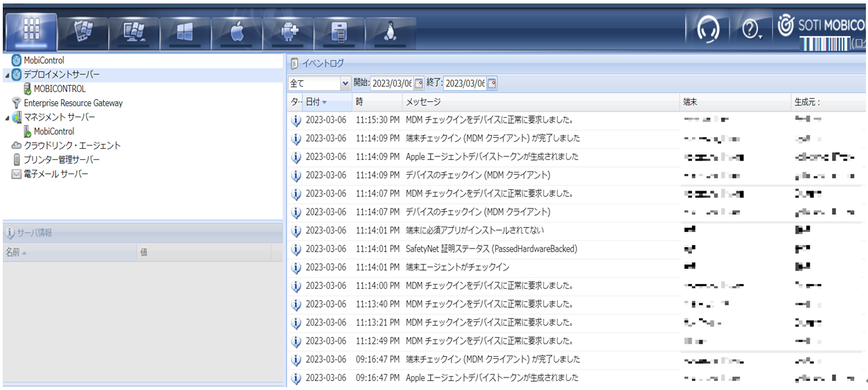Click the 開始 date input field
This screenshot has width=868, height=390.
click(x=391, y=83)
